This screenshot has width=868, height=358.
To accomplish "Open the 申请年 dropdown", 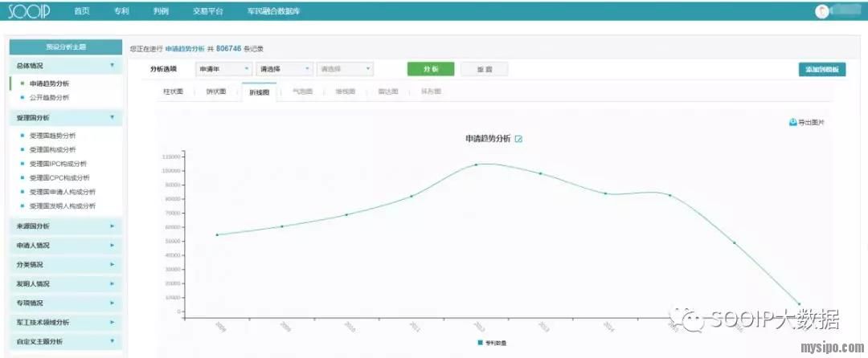I will pos(223,69).
